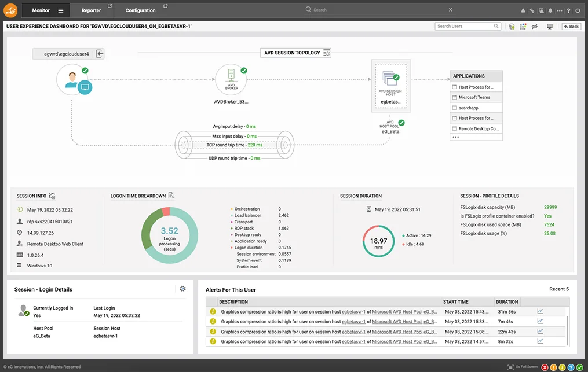The image size is (588, 372).
Task: Click the power icon to log out
Action: point(578,11)
